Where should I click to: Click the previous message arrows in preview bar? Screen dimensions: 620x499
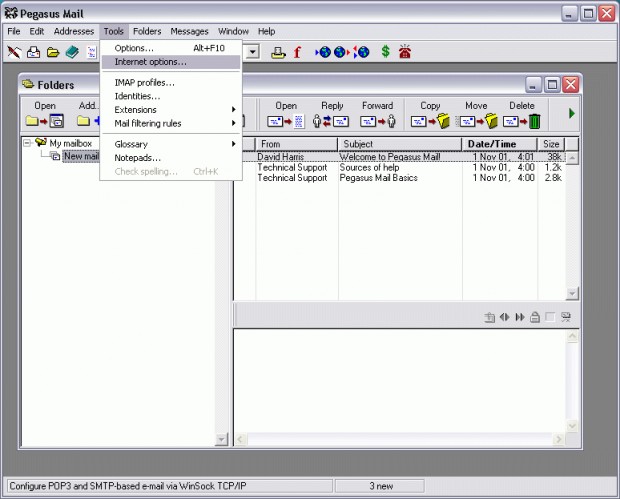click(x=505, y=317)
